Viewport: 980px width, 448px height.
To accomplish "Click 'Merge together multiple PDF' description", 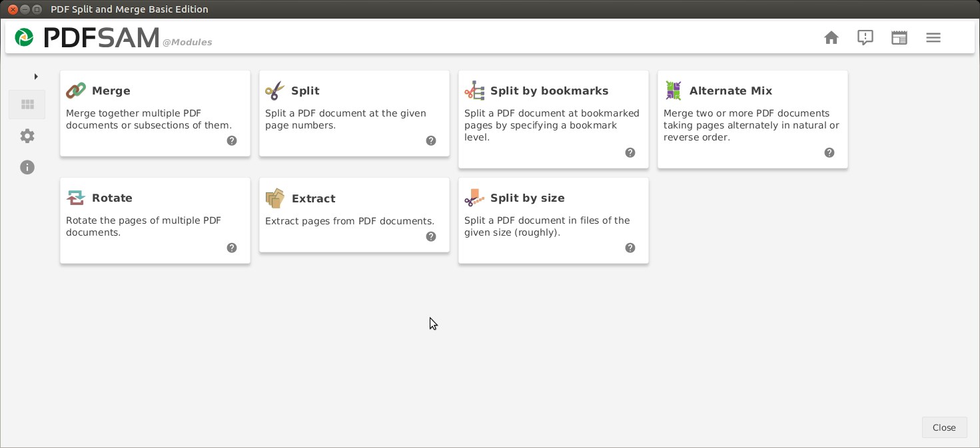I will point(134,113).
